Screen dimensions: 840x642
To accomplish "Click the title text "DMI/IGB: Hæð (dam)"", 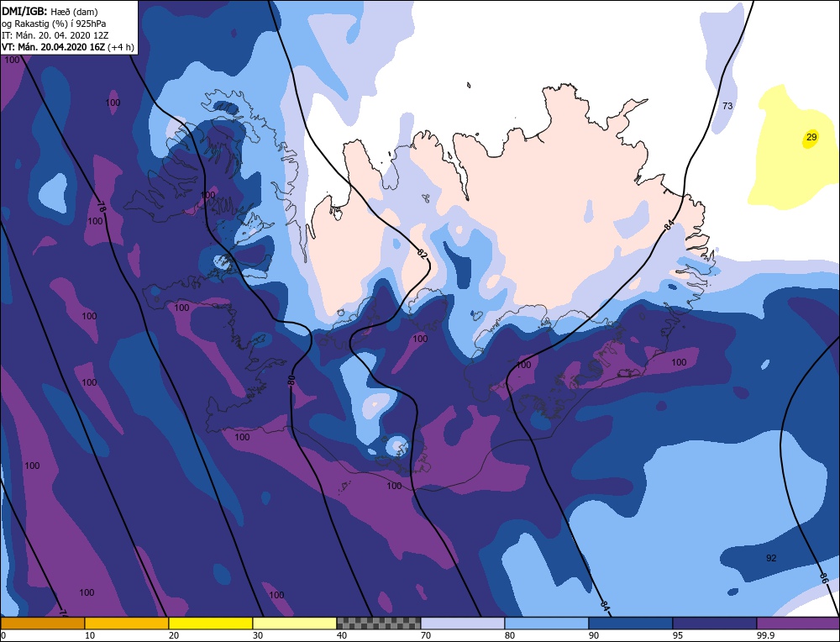I will (x=50, y=11).
